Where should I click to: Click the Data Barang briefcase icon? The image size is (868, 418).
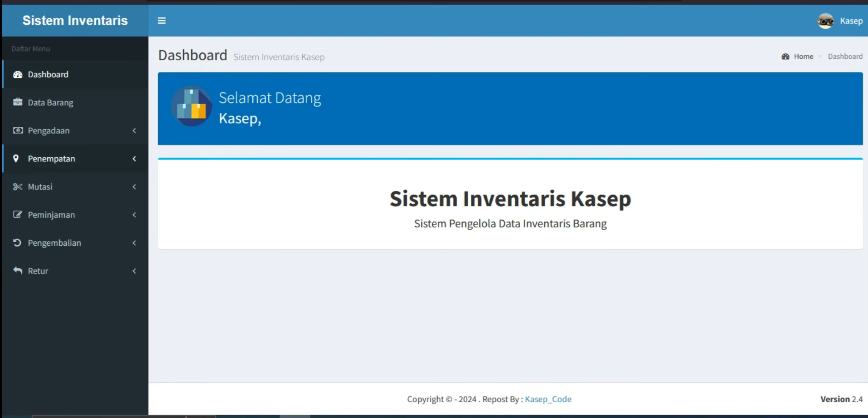click(x=18, y=102)
